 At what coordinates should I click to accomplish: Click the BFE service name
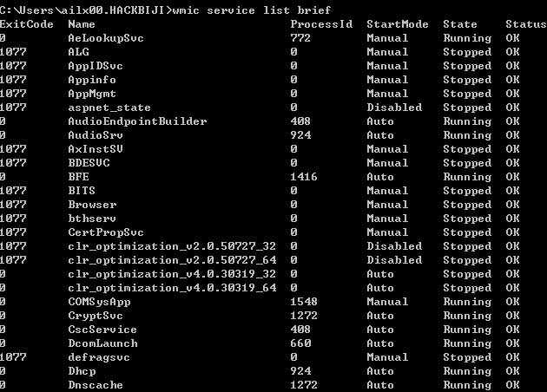tap(78, 177)
